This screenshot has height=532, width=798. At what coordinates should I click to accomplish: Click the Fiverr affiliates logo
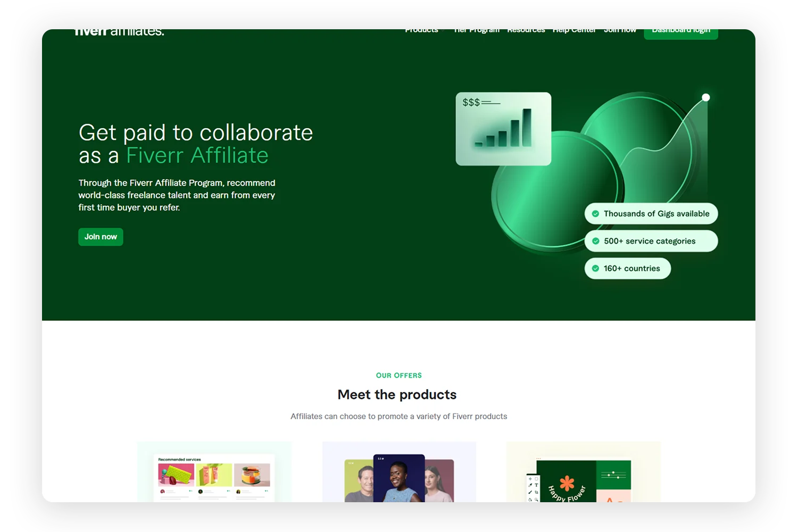pos(119,32)
